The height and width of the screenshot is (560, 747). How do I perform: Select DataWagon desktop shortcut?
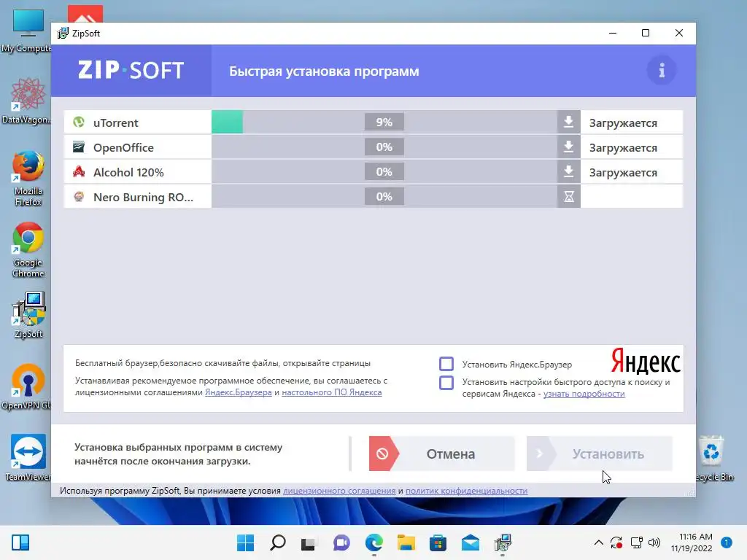27,101
